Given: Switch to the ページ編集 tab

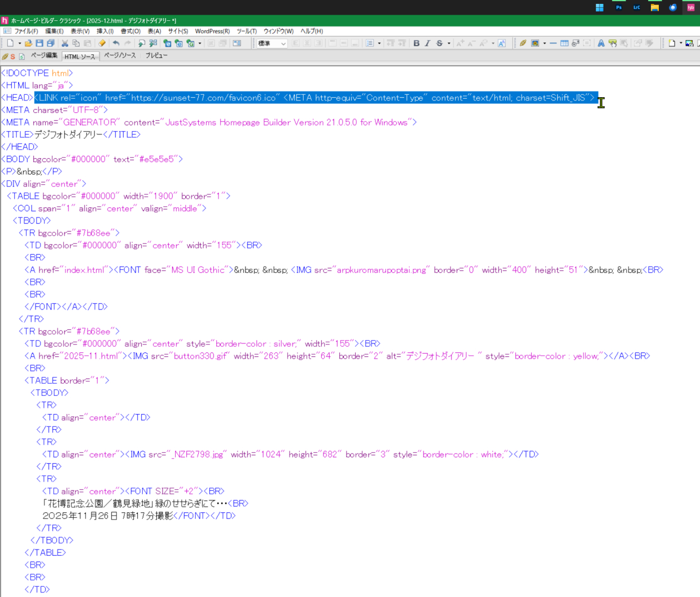Looking at the screenshot, I should point(43,55).
